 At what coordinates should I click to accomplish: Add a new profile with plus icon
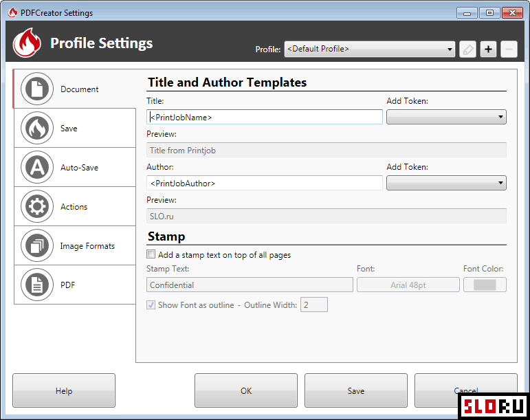(x=488, y=49)
